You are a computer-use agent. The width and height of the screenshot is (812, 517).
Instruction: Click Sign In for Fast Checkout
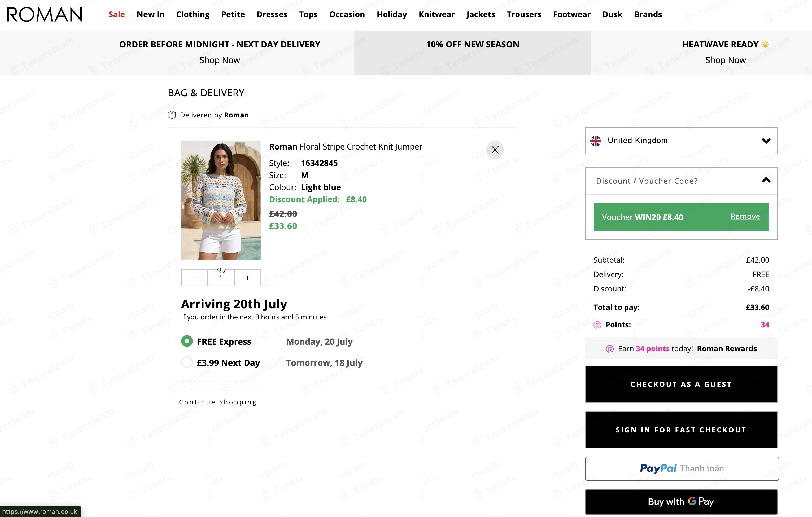tap(681, 430)
